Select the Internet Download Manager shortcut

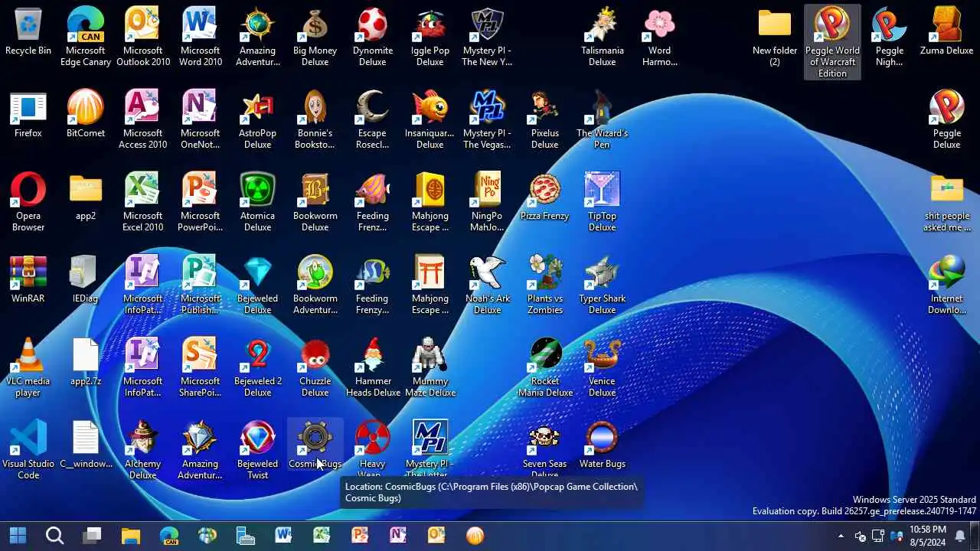(947, 284)
